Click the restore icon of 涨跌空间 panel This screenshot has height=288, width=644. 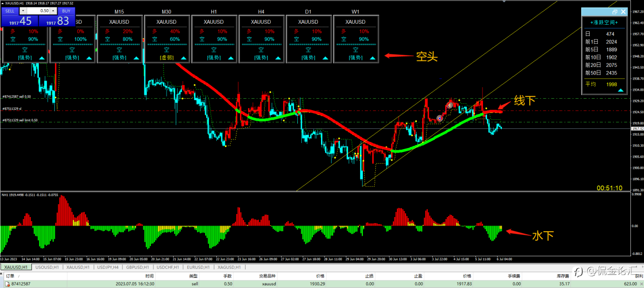(614, 12)
